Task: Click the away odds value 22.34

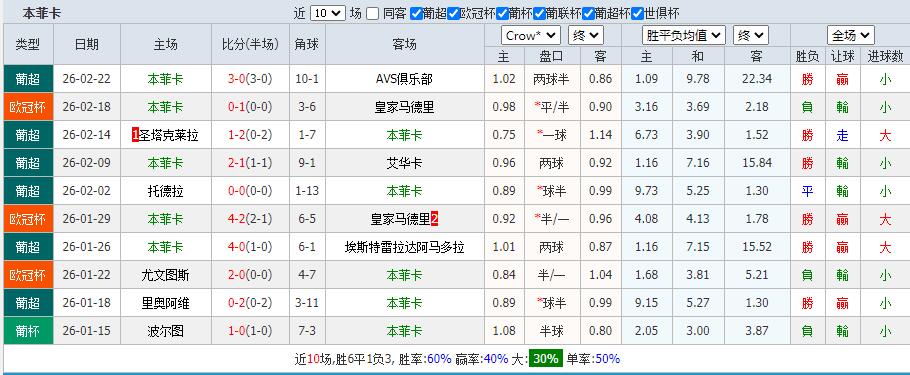Action: 757,79
